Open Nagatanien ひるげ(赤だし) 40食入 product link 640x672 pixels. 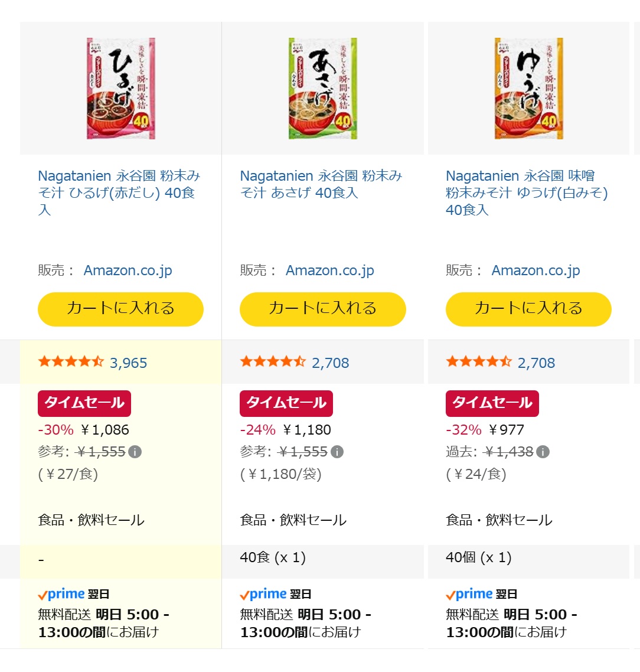(119, 193)
